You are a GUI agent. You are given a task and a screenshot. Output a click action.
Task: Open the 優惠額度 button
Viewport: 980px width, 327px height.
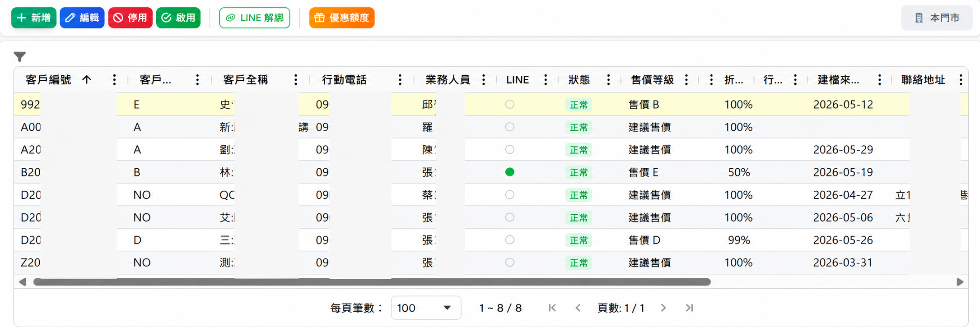point(342,18)
